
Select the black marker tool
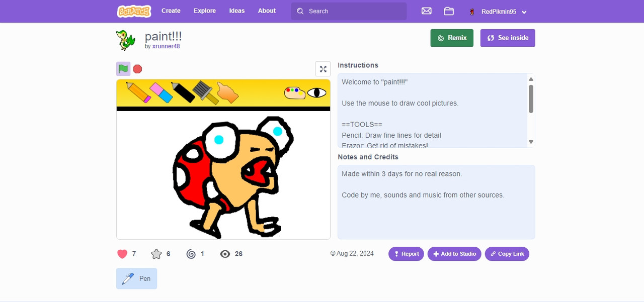(183, 92)
